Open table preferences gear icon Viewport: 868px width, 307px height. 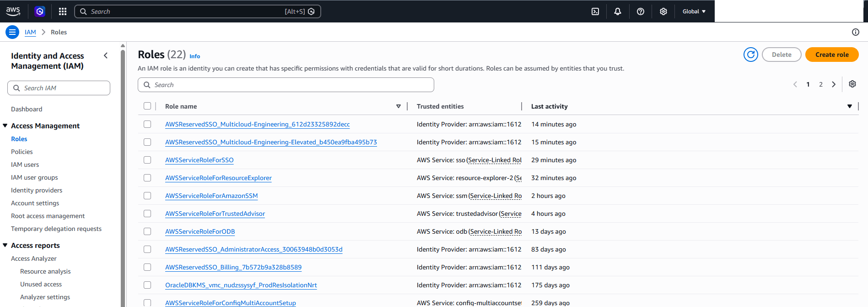tap(852, 84)
